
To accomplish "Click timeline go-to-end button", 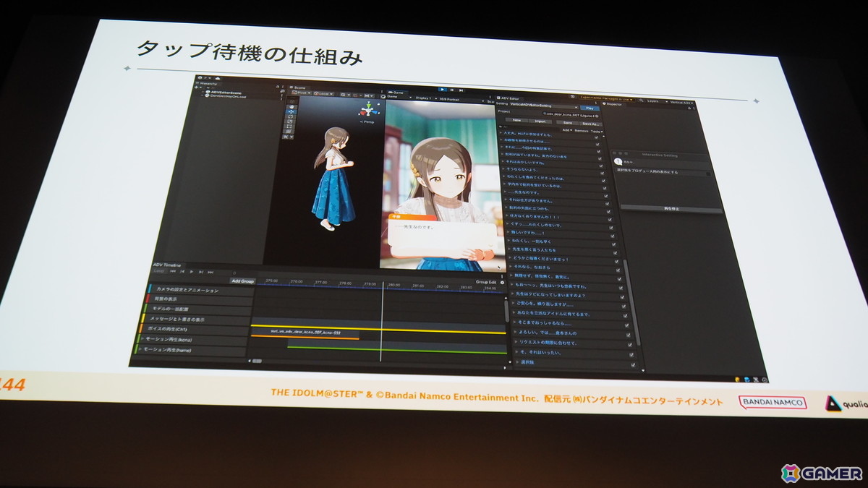I will [210, 272].
